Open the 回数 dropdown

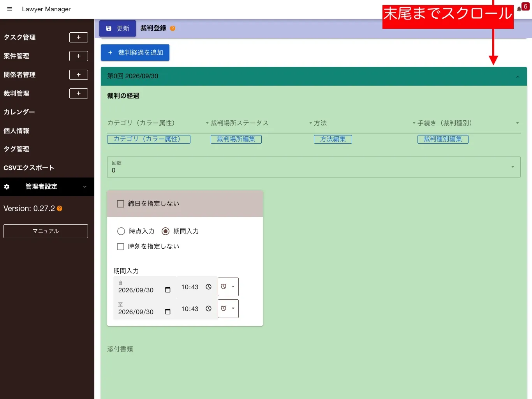pyautogui.click(x=314, y=167)
